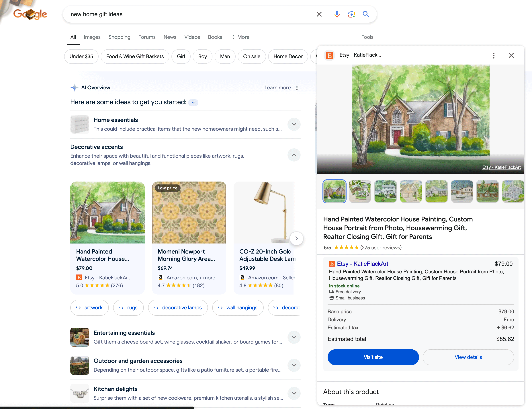This screenshot has width=532, height=409.
Task: Click the next arrow on the product carousel
Action: (x=296, y=238)
